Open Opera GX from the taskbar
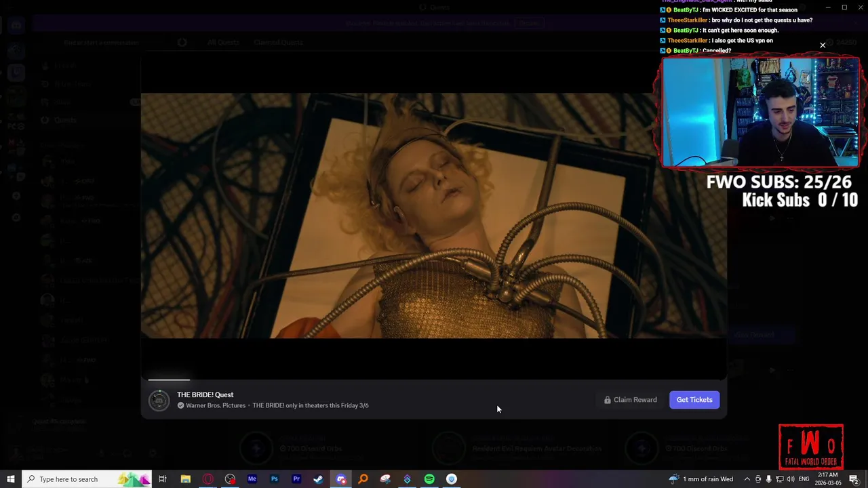 [x=208, y=479]
